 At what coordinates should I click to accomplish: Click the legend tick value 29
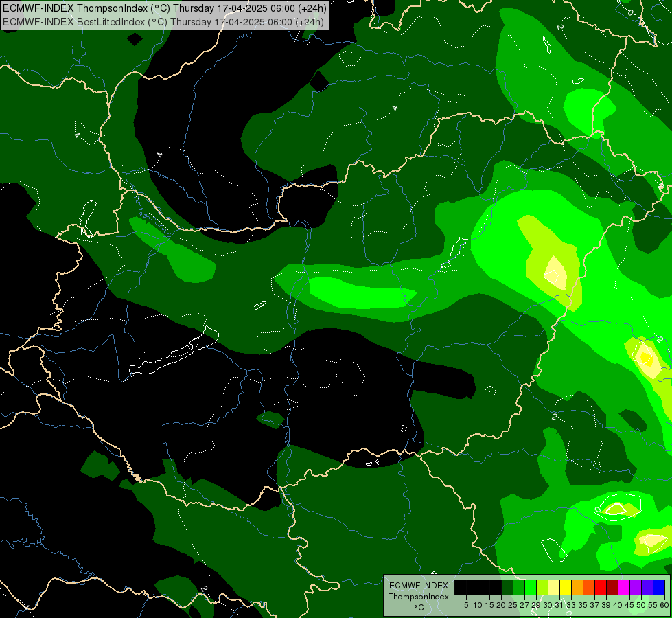536,605
